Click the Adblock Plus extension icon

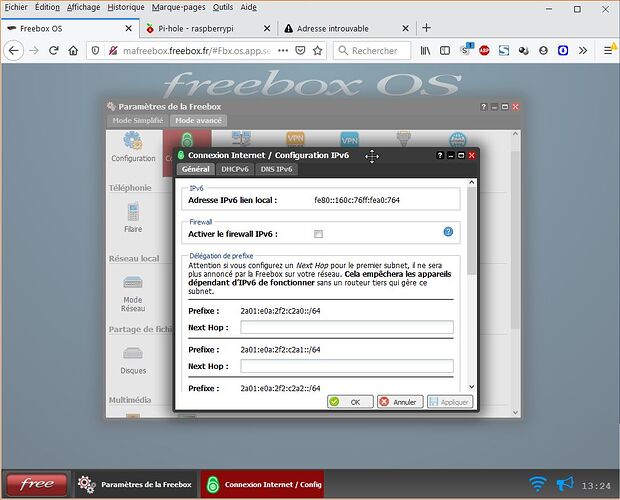(x=484, y=51)
